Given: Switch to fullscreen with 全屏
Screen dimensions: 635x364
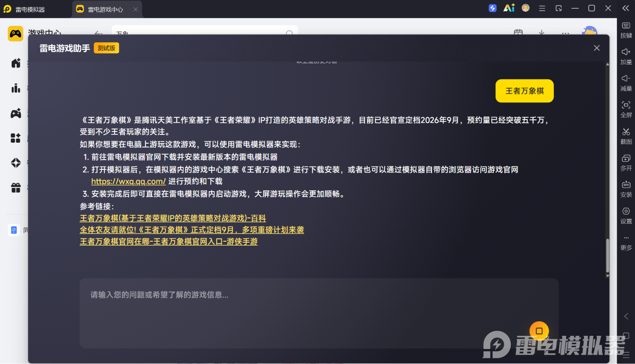Looking at the screenshot, I should [x=626, y=110].
